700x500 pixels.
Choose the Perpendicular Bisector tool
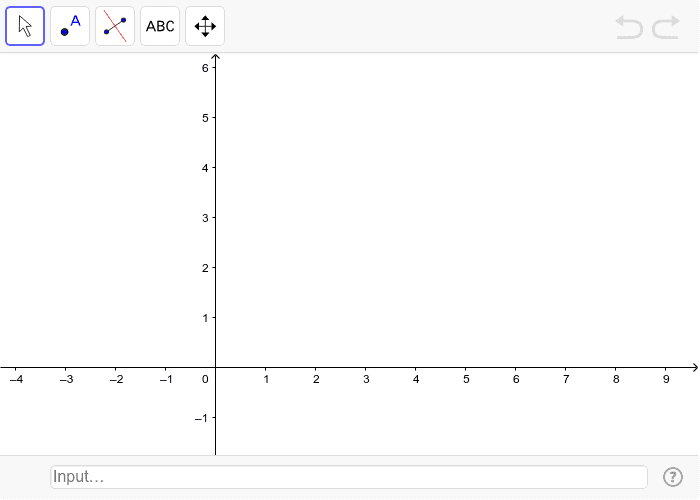[115, 26]
